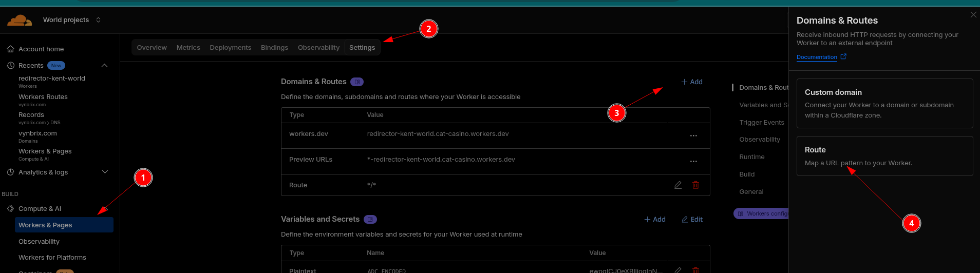Open Preview URLs row three-dot menu
The width and height of the screenshot is (980, 273).
click(693, 161)
